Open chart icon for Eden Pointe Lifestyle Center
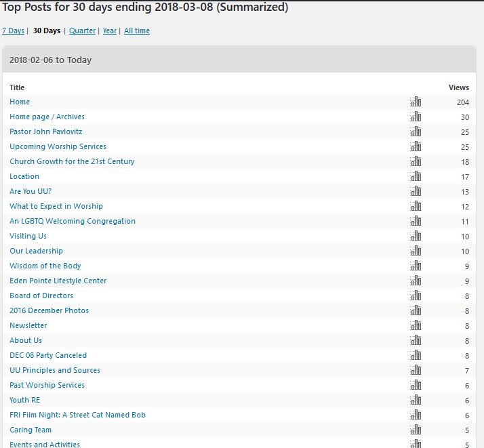 [416, 281]
